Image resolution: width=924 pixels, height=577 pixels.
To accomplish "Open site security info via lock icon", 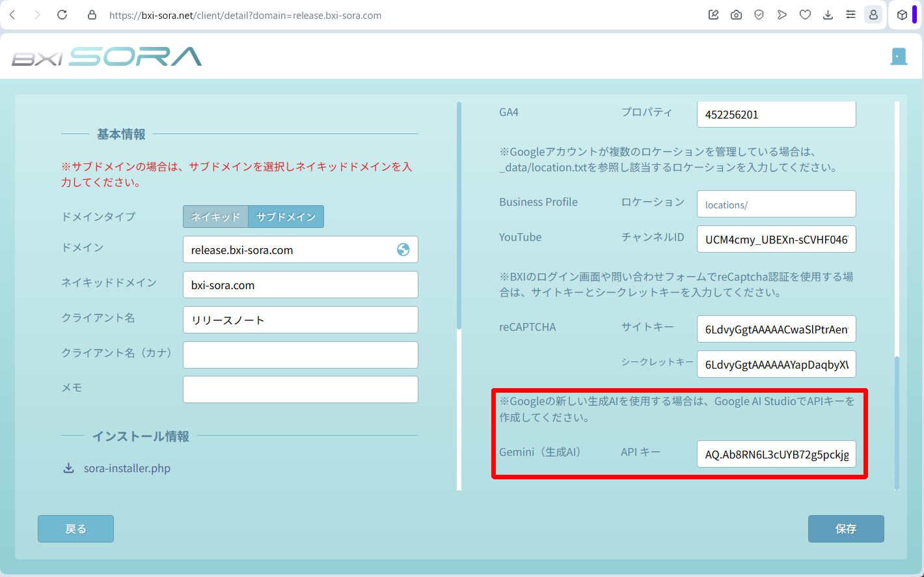I will tap(92, 15).
